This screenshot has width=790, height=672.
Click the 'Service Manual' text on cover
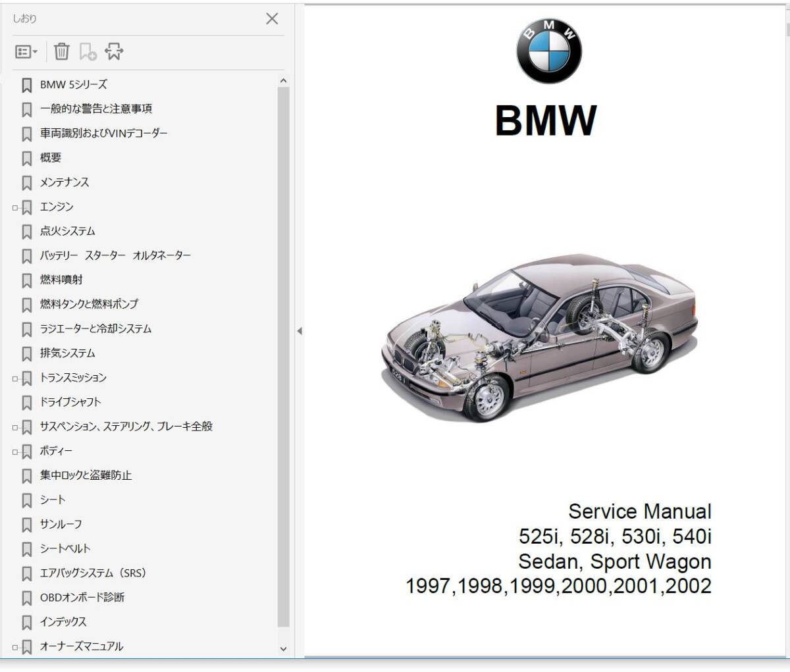640,511
